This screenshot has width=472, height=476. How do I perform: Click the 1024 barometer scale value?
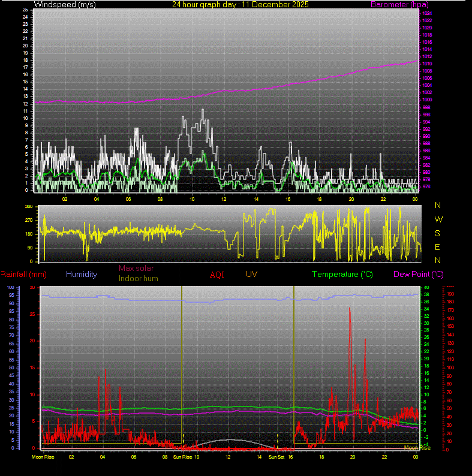click(x=427, y=13)
